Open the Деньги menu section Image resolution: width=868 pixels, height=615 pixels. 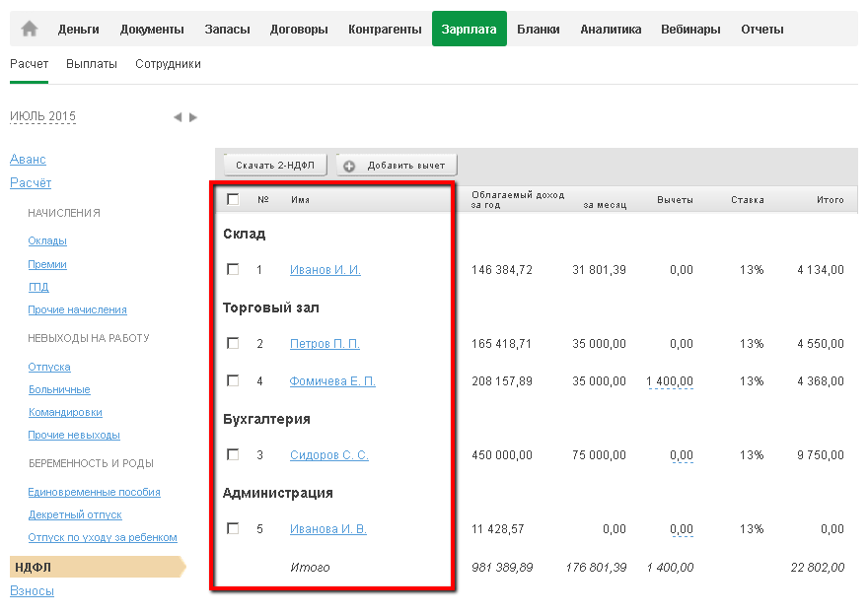[x=78, y=30]
